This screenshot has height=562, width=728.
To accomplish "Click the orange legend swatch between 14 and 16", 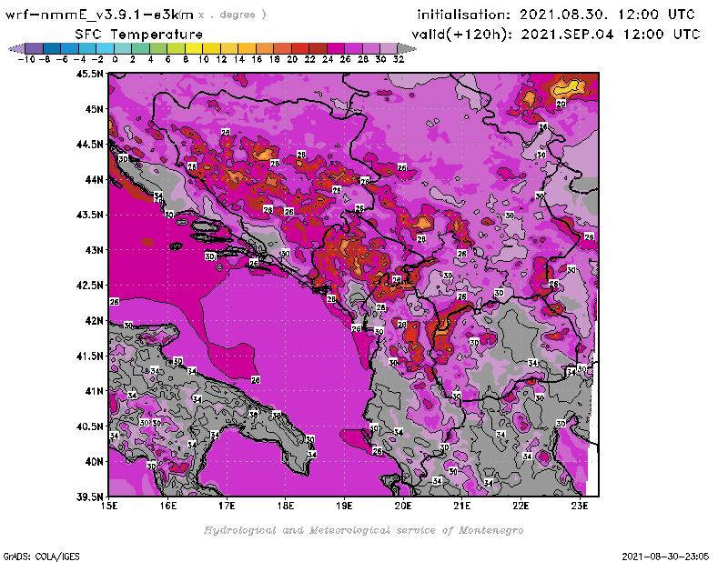I will (x=247, y=48).
